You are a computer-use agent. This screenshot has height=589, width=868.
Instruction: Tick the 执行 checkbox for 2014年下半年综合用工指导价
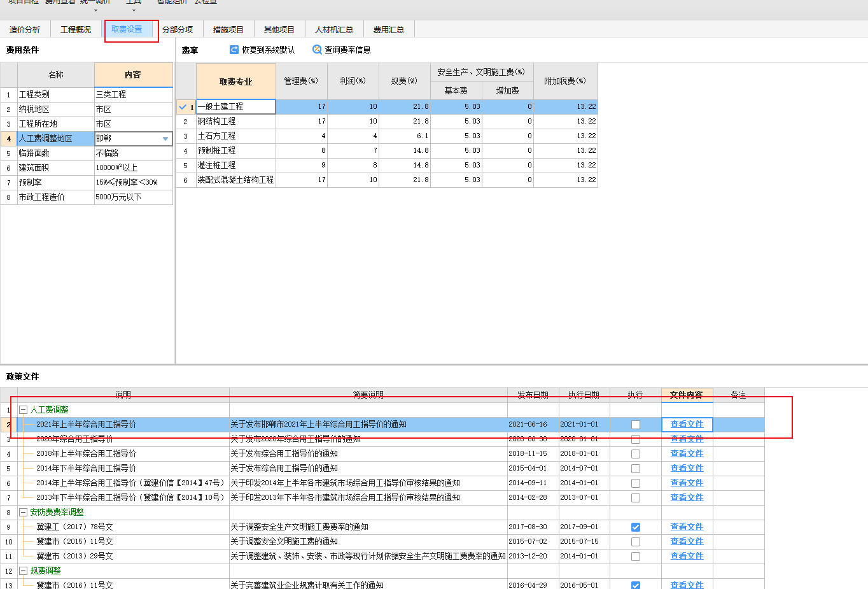[636, 469]
